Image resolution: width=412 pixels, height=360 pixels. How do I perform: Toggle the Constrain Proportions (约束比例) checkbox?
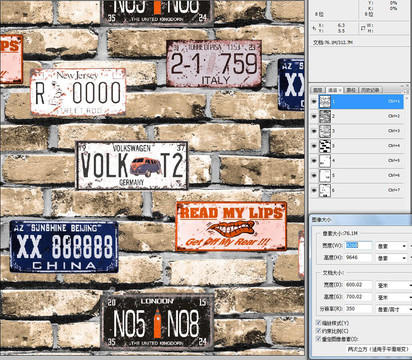[x=318, y=331]
